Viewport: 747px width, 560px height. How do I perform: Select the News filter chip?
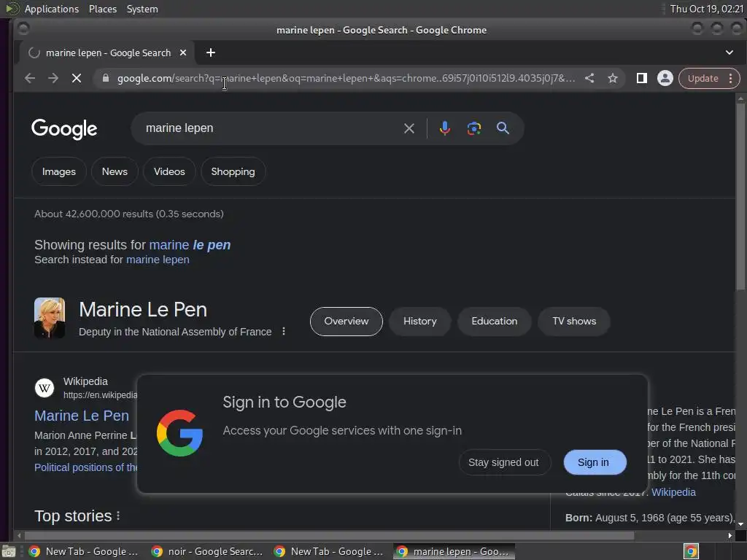115,171
